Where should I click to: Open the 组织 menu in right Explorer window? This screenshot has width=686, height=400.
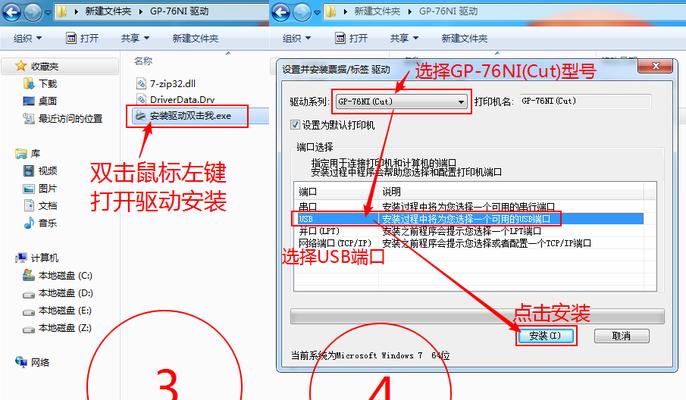tap(296, 39)
